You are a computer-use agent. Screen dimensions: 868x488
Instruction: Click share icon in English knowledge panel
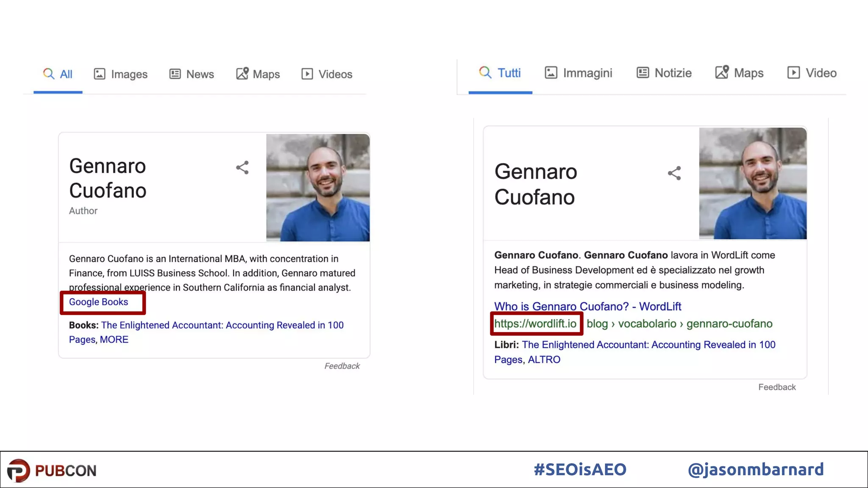[x=242, y=168]
